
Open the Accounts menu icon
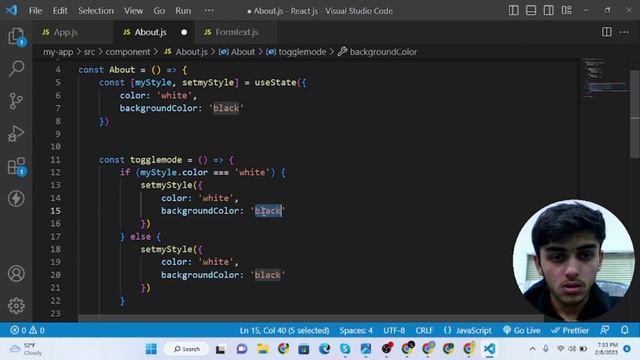(x=16, y=273)
